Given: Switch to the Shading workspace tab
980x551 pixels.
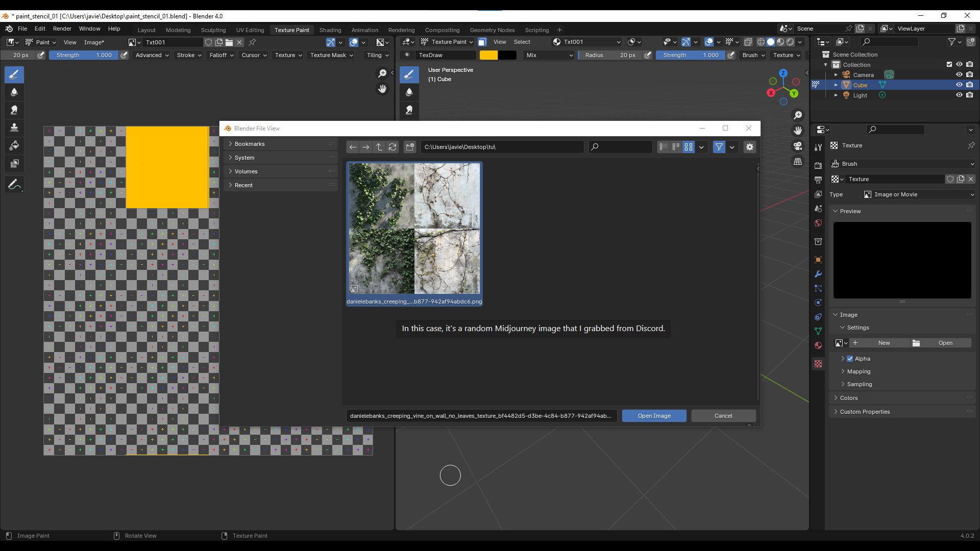Looking at the screenshot, I should tap(330, 30).
